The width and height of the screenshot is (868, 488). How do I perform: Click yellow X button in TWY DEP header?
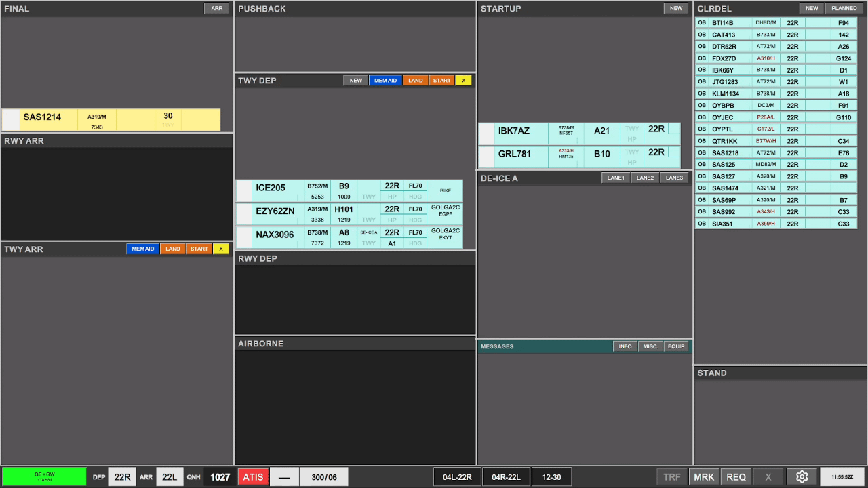[464, 81]
